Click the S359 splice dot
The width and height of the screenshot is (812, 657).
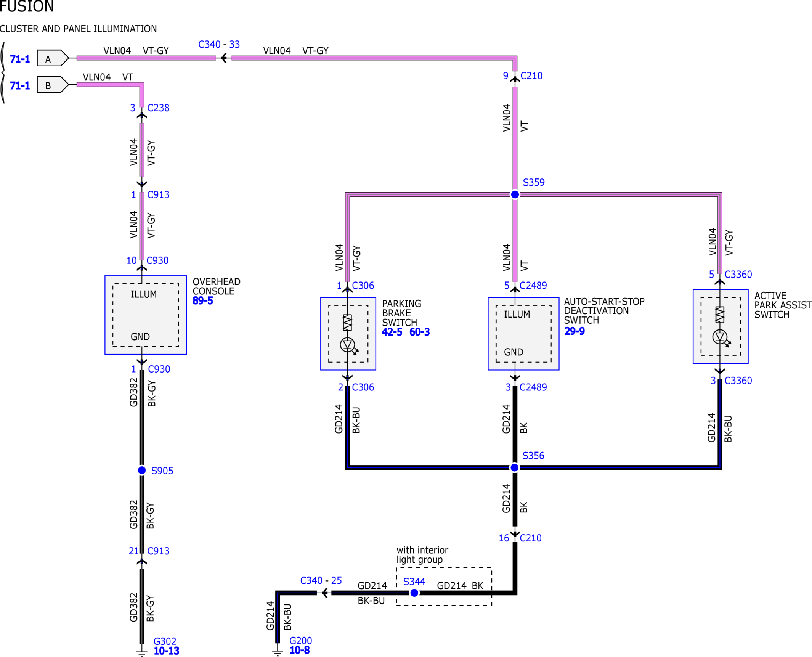coord(515,194)
